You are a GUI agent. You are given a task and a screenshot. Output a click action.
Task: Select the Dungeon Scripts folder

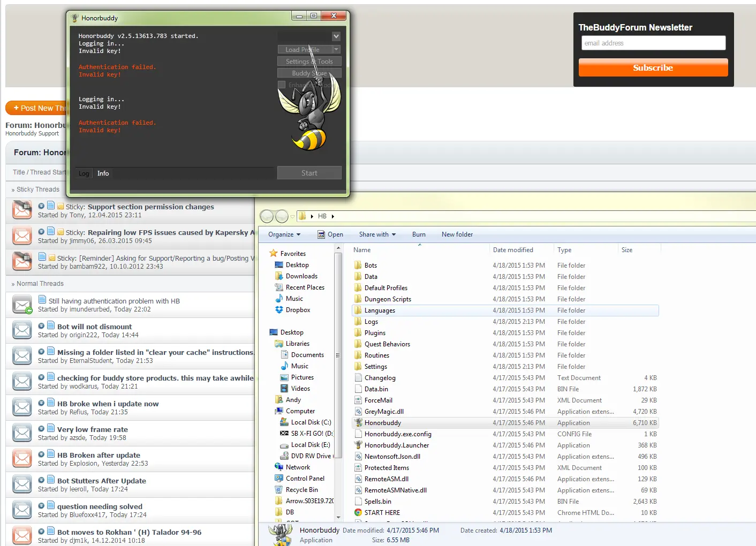click(x=388, y=299)
